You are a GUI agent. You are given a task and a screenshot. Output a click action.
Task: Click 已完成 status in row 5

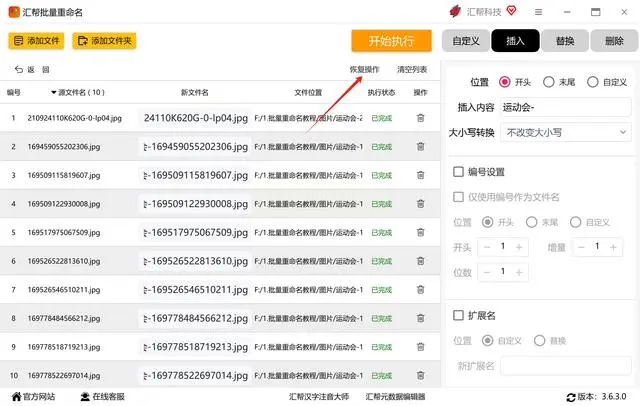(x=382, y=233)
